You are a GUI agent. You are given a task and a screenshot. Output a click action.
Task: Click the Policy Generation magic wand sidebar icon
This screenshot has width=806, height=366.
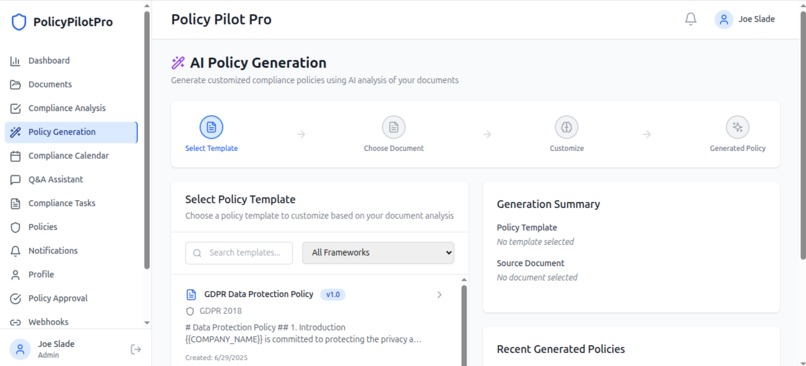pyautogui.click(x=15, y=132)
